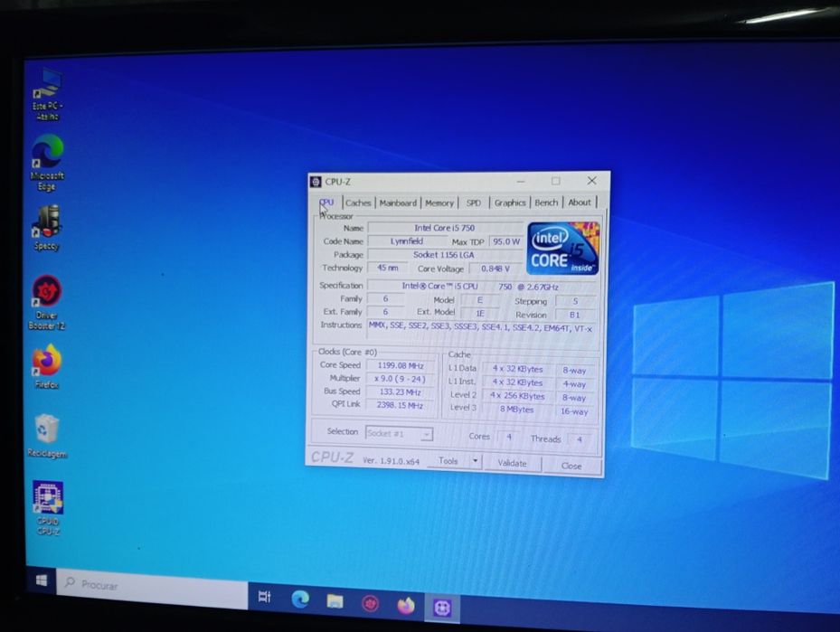Image resolution: width=840 pixels, height=632 pixels.
Task: Launch Microsoft Edge desktop shortcut
Action: tap(47, 162)
